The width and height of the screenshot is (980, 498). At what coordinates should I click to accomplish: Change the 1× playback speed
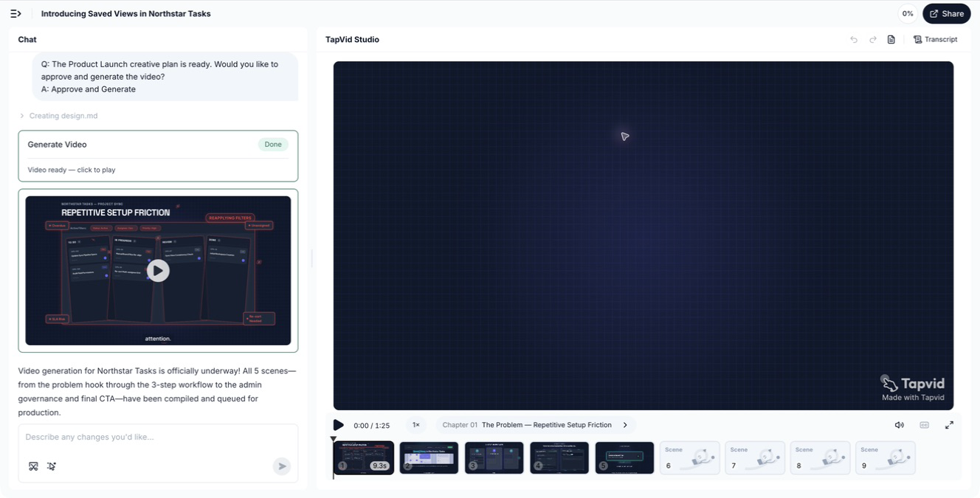pyautogui.click(x=416, y=425)
